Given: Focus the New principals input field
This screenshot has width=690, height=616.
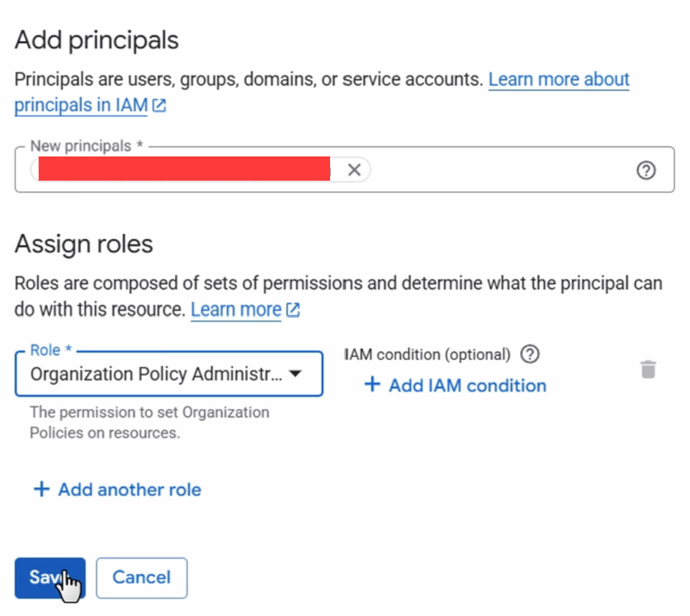Looking at the screenshot, I should [x=501, y=169].
